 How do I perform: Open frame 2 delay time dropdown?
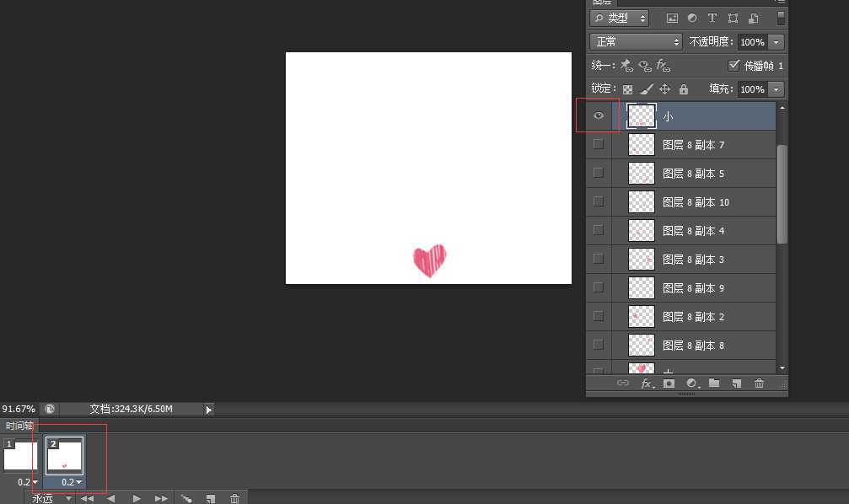pyautogui.click(x=73, y=482)
